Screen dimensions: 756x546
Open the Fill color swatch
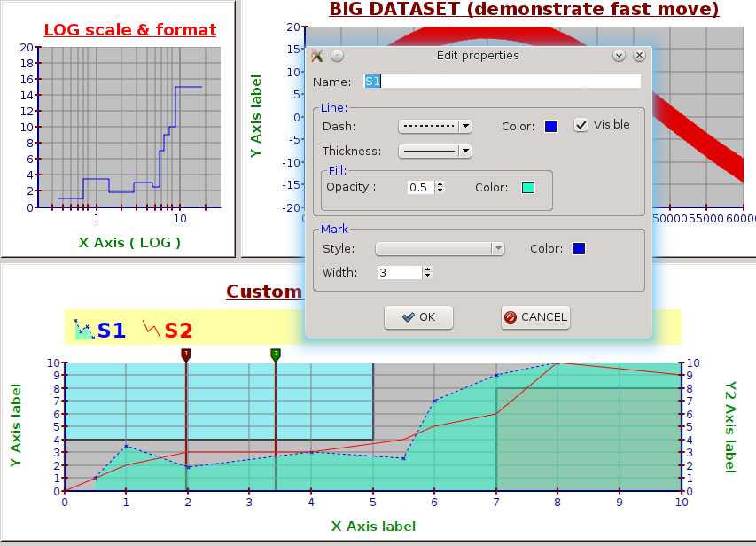(527, 188)
